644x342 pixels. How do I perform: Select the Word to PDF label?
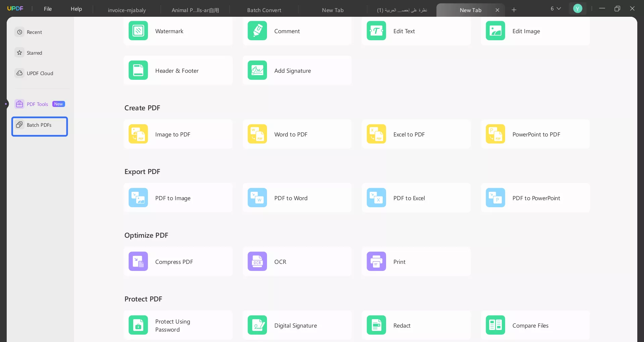[x=291, y=134]
